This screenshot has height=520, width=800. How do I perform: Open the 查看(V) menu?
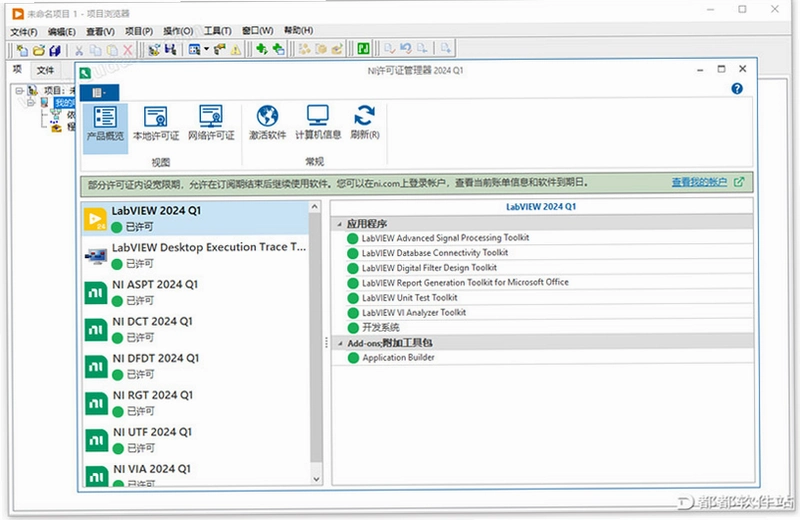tap(100, 32)
